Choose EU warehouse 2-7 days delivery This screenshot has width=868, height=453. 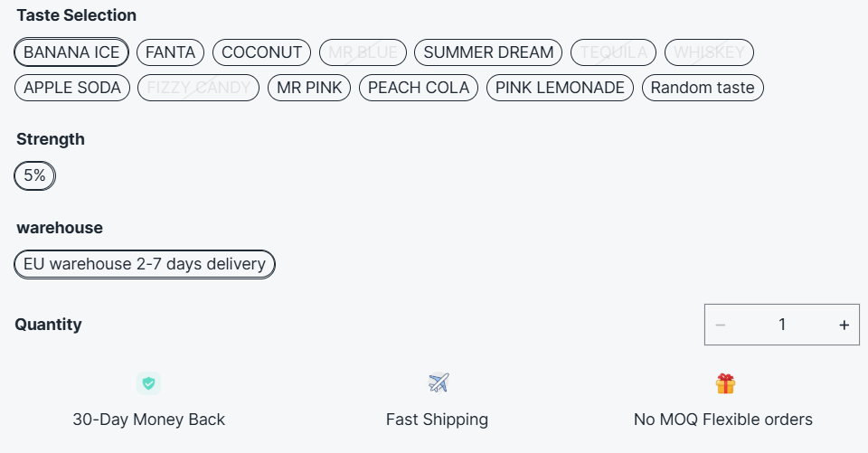[x=145, y=264]
